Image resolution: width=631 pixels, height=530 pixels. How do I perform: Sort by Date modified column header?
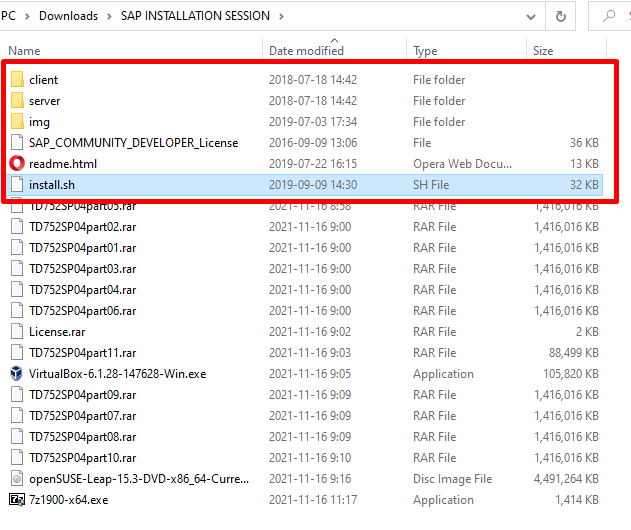pos(306,51)
